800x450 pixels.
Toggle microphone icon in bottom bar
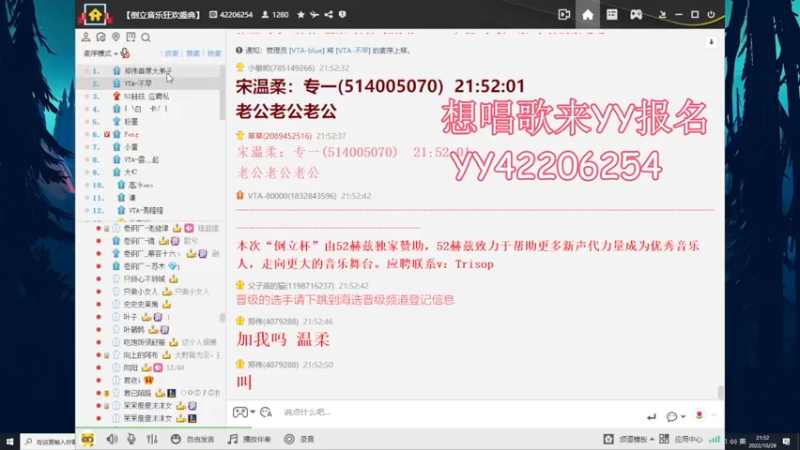pos(131,439)
